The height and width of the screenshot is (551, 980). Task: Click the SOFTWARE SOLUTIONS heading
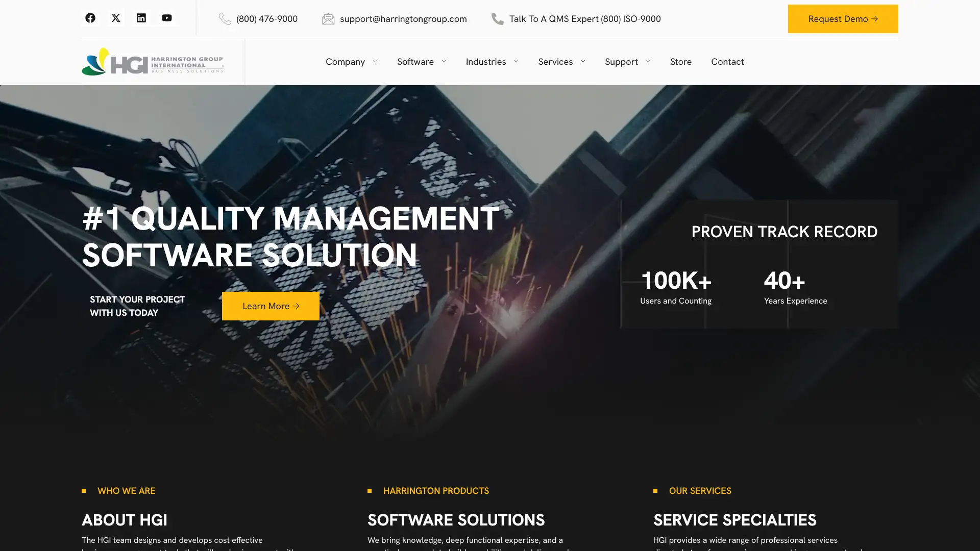(x=456, y=520)
